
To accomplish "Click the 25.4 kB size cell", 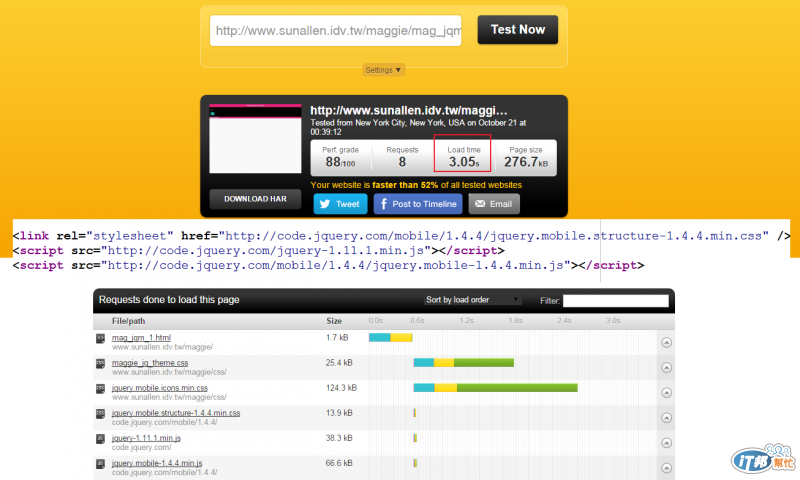I will click(339, 363).
